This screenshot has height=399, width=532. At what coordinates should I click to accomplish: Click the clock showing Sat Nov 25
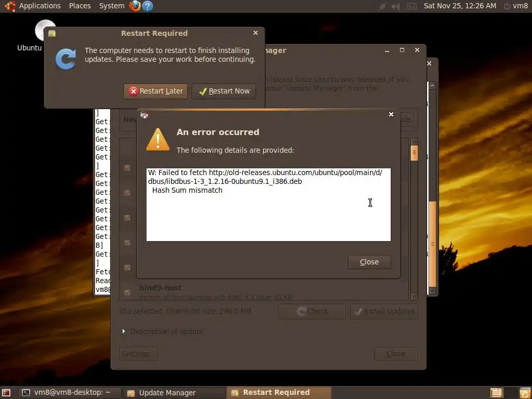[460, 6]
